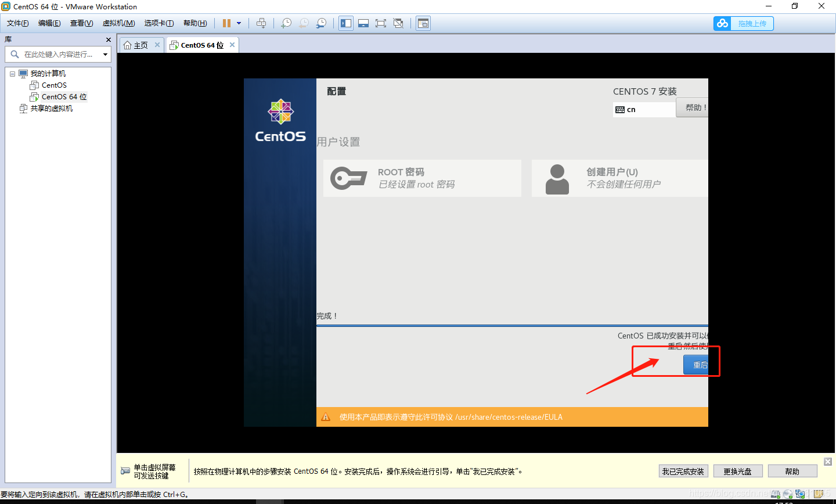Click the CENTOS 7 安装 title text
Viewport: 836px width, 504px height.
pos(645,92)
